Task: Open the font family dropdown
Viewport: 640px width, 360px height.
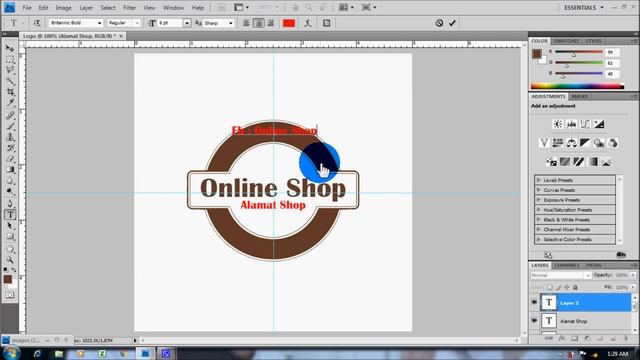Action: tap(99, 23)
